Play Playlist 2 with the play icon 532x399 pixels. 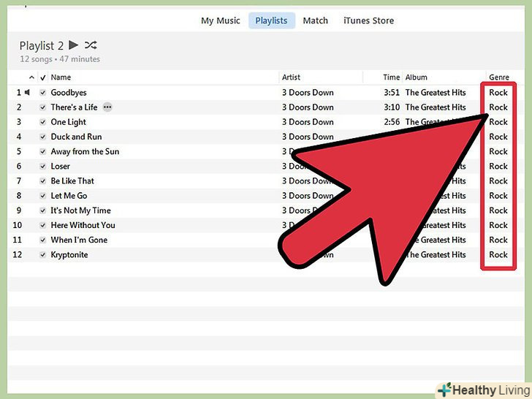[x=73, y=45]
